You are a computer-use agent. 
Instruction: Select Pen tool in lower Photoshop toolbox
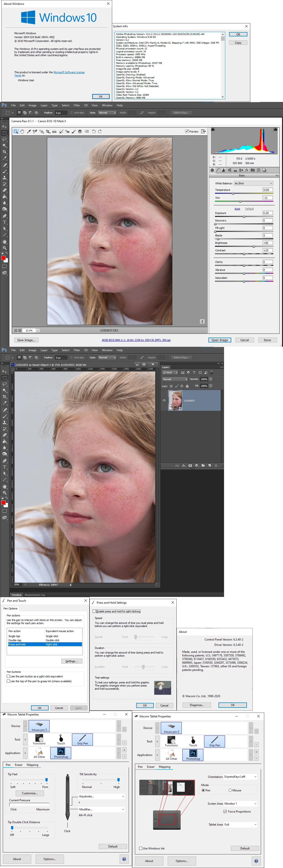tap(5, 461)
